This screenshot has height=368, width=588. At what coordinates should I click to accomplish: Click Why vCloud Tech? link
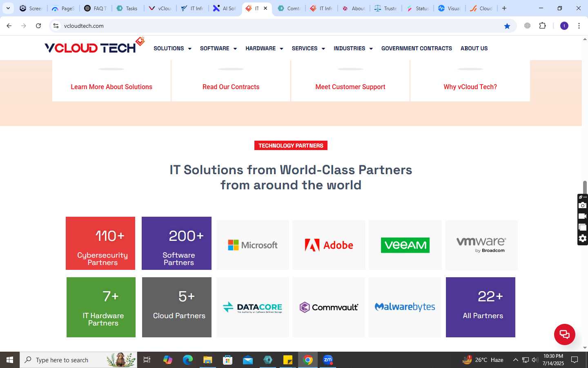pos(470,87)
